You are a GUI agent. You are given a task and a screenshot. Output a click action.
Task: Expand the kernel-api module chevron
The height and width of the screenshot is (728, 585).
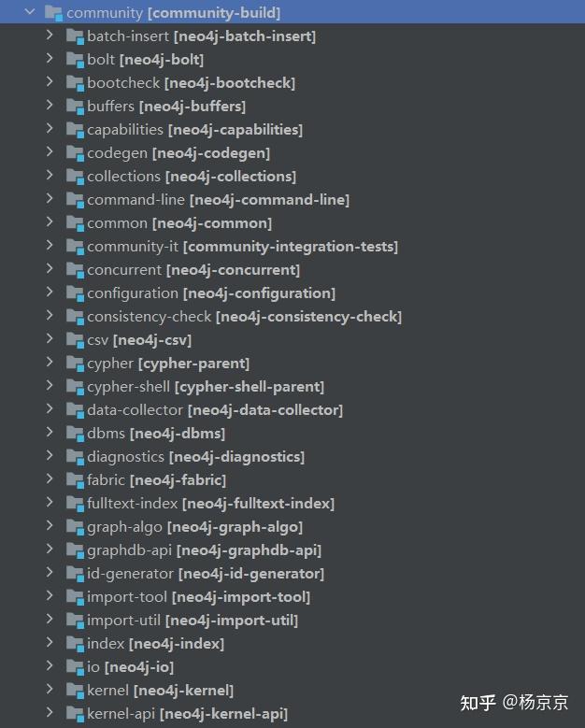(x=50, y=712)
